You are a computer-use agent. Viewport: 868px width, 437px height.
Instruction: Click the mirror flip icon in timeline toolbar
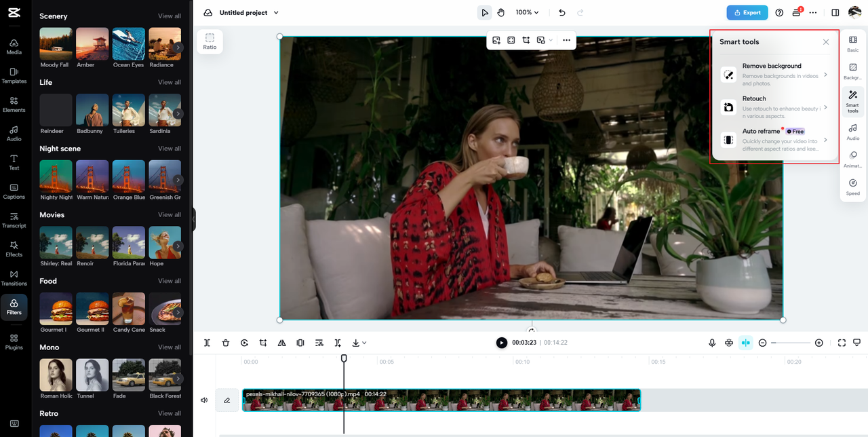pyautogui.click(x=281, y=343)
